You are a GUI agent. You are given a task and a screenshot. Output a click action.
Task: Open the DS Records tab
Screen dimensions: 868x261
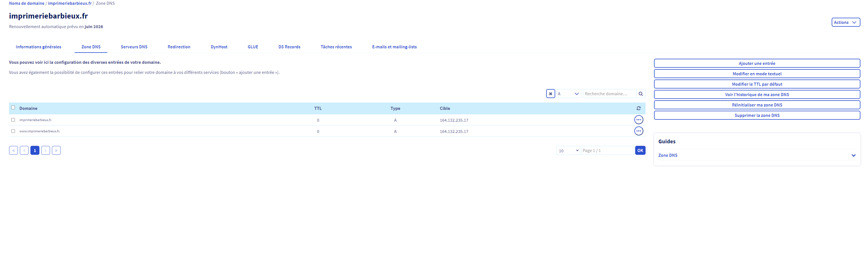coord(289,47)
